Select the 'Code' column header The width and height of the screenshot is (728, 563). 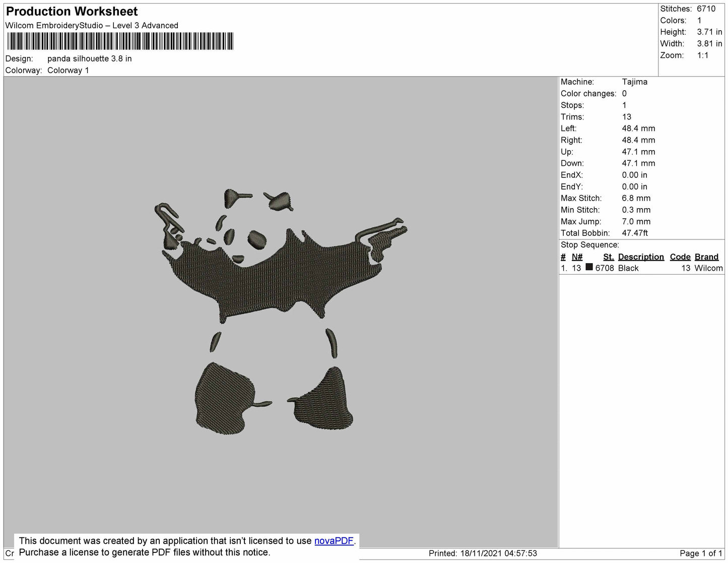(x=680, y=257)
